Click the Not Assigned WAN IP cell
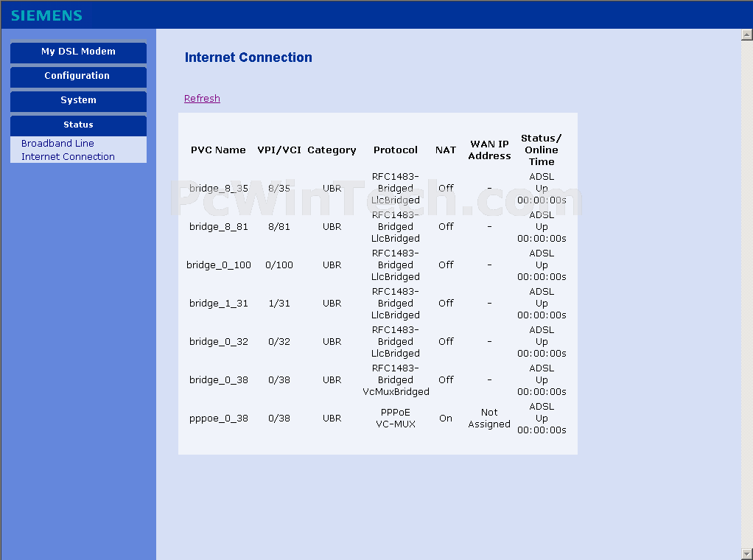 click(x=489, y=419)
